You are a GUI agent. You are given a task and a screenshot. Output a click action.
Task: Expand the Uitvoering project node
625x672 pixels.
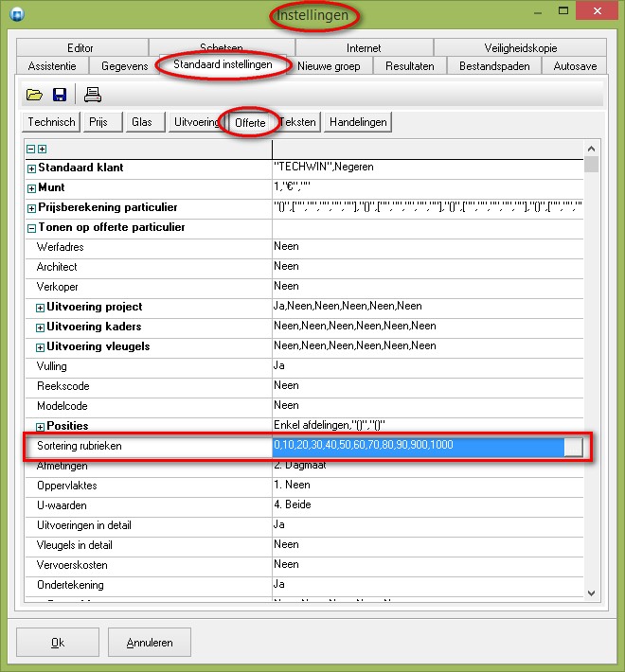40,308
